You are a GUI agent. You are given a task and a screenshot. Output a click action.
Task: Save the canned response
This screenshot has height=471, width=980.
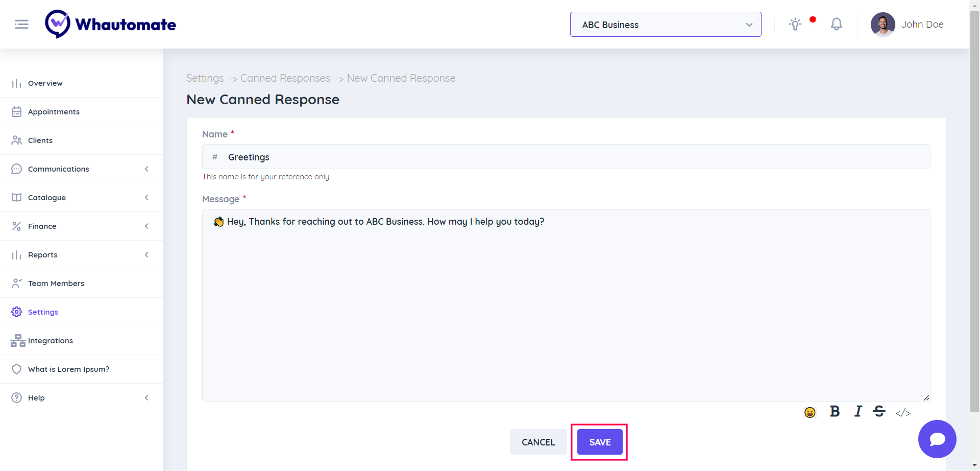tap(600, 442)
